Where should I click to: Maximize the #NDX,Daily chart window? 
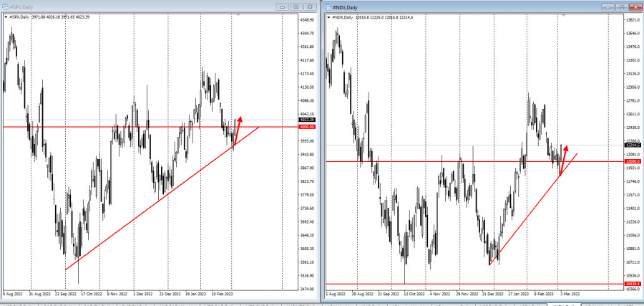621,7
